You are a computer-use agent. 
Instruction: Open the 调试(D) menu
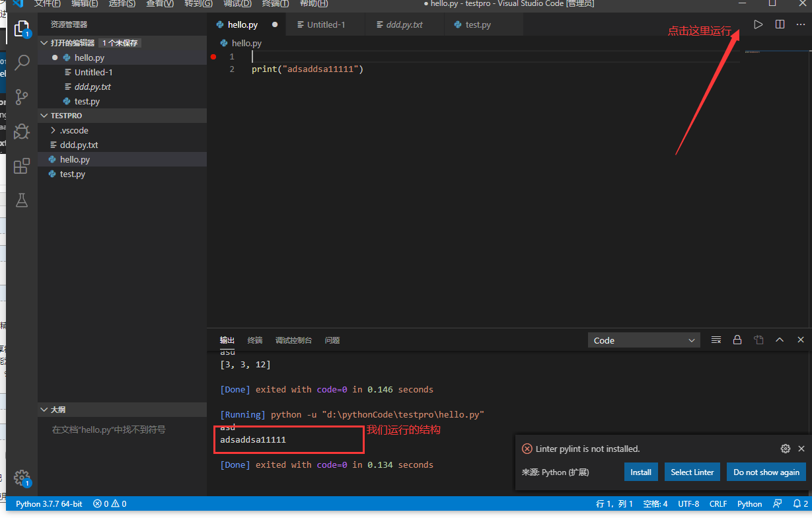pyautogui.click(x=237, y=3)
